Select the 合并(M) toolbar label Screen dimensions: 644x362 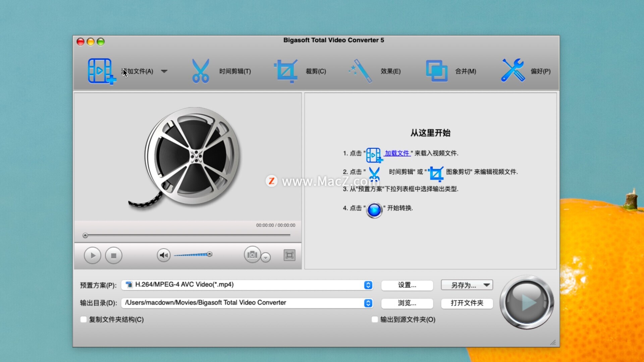[x=466, y=71]
